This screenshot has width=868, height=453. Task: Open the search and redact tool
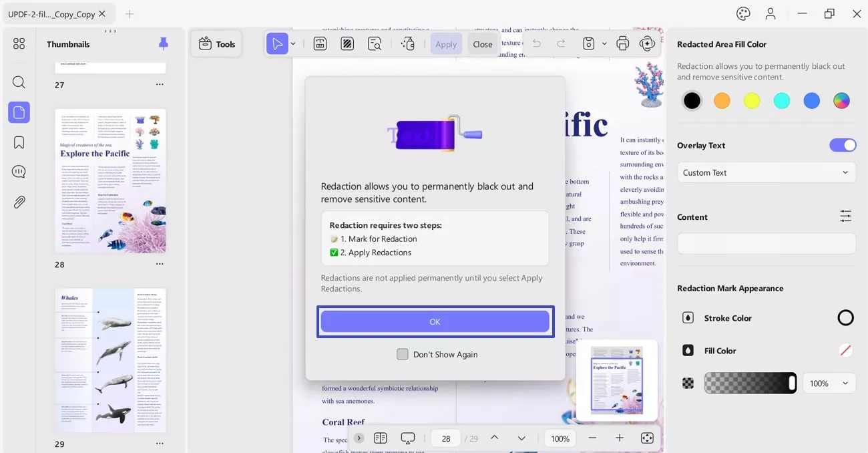tap(375, 44)
